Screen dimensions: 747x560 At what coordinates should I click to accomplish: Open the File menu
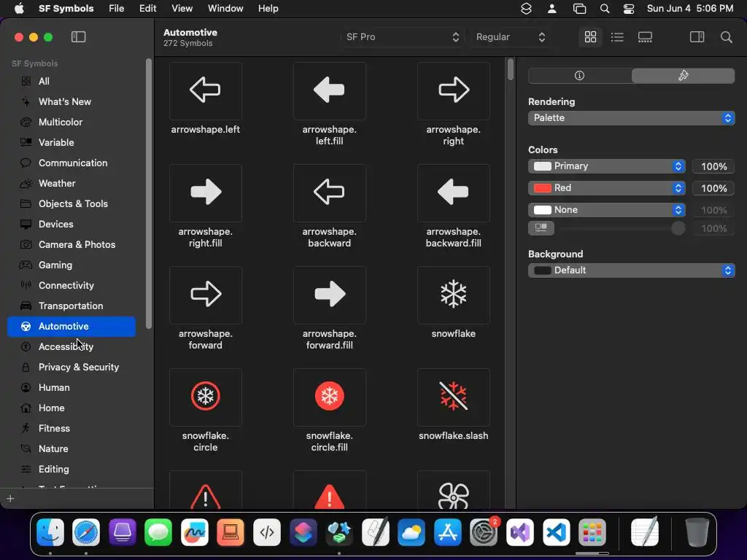116,9
